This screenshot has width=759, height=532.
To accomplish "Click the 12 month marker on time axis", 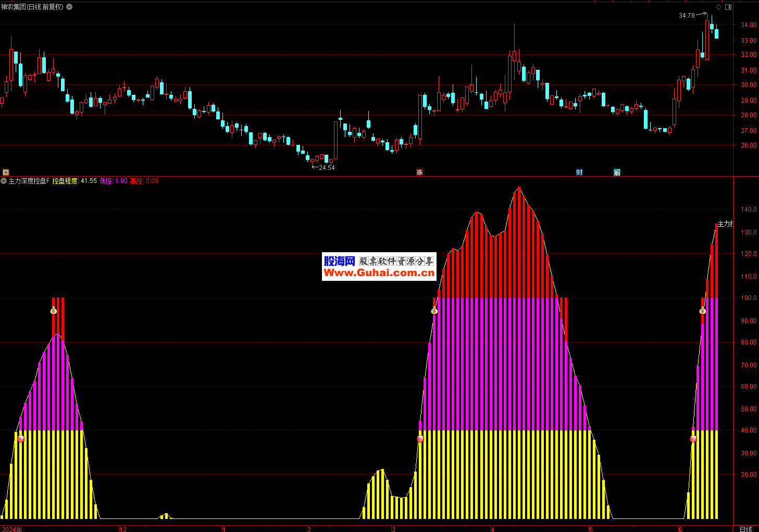I will point(123,529).
